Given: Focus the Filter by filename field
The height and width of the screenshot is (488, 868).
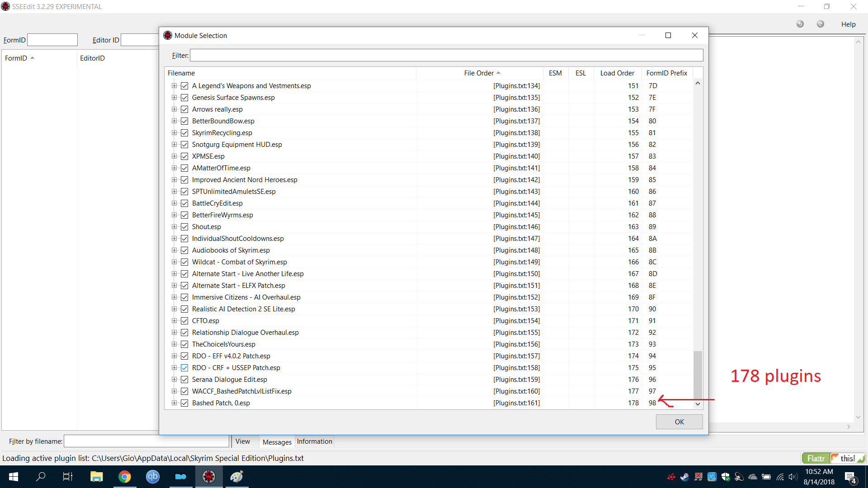Looking at the screenshot, I should (146, 441).
